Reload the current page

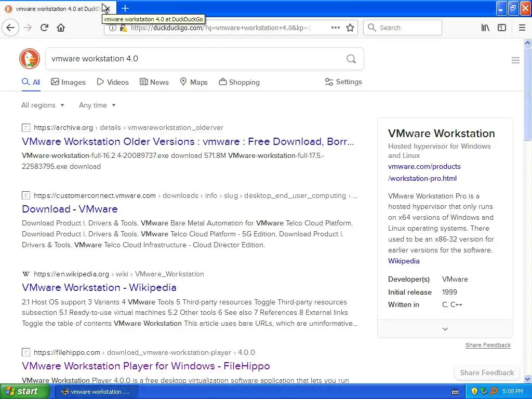(44, 28)
